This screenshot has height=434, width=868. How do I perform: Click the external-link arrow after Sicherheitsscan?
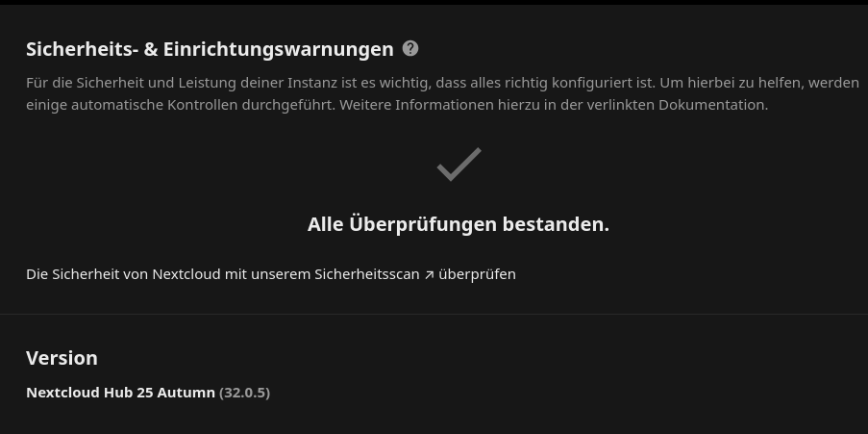click(x=429, y=275)
